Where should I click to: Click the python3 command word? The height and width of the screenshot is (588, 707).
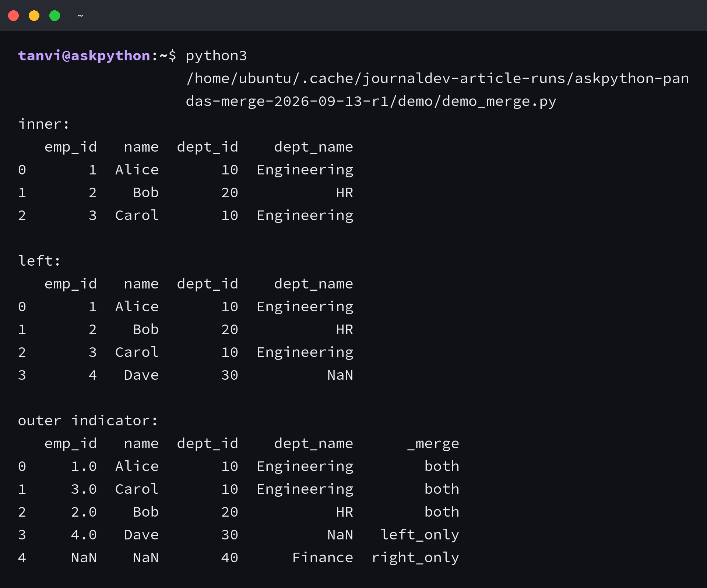pos(217,56)
